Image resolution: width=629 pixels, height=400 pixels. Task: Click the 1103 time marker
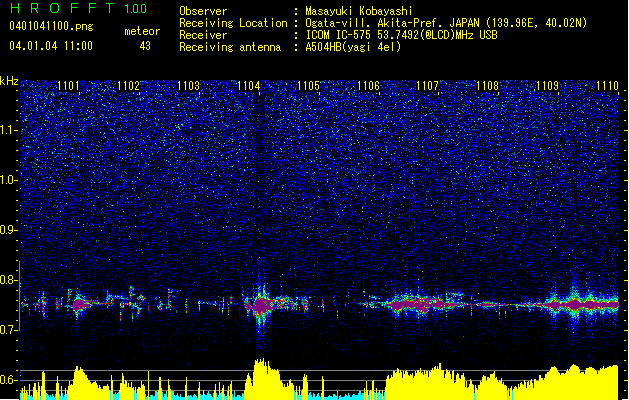188,85
